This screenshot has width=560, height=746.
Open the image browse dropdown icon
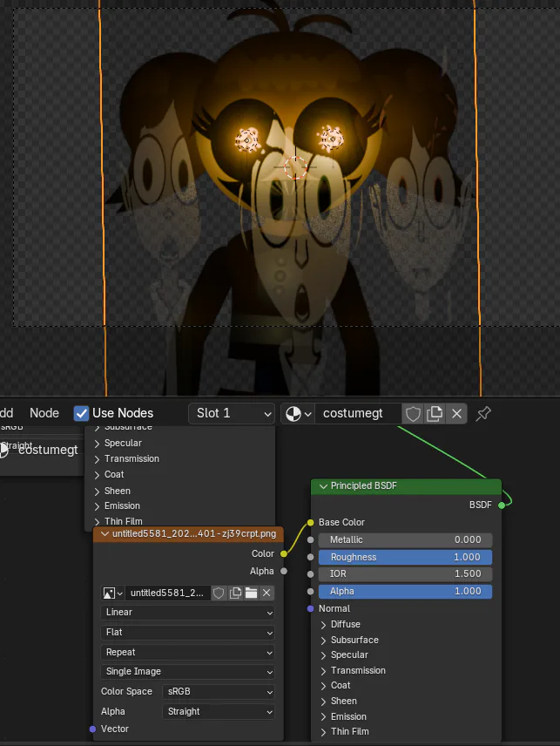pos(113,593)
